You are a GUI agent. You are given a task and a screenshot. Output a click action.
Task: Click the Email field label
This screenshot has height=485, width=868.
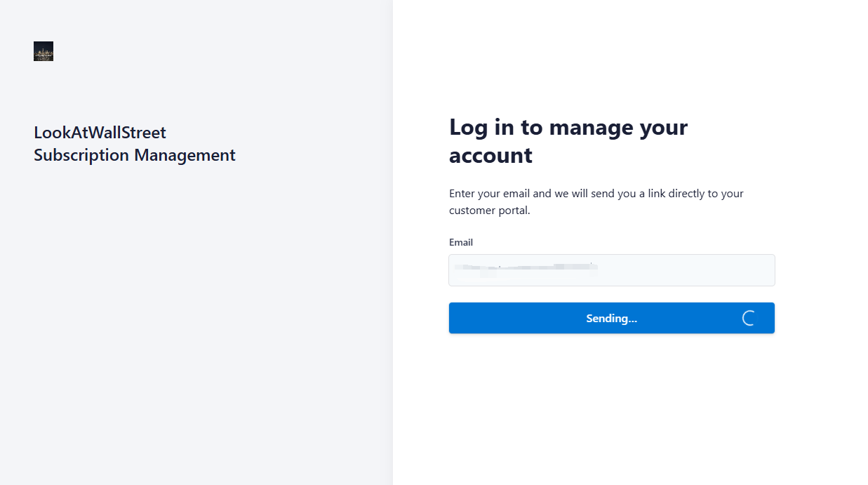(x=461, y=242)
